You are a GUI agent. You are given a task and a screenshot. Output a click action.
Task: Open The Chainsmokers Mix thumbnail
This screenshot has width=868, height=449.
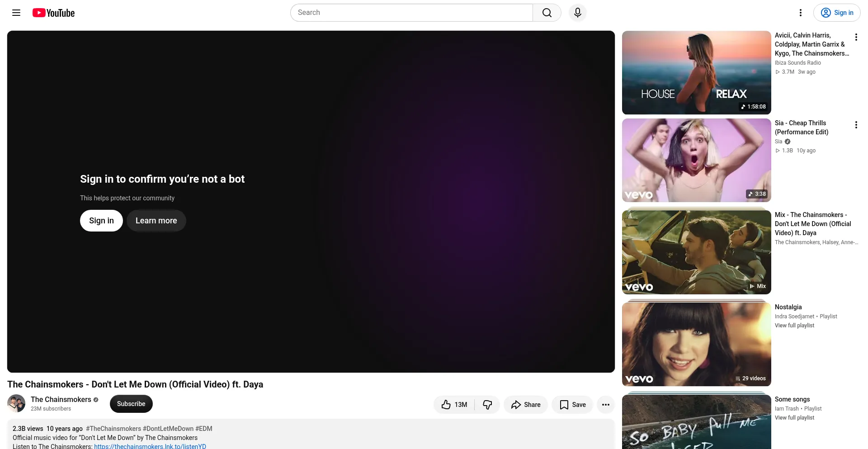click(x=697, y=252)
